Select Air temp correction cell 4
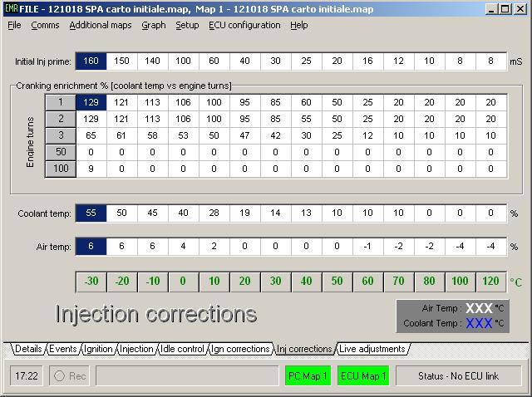 tap(183, 247)
